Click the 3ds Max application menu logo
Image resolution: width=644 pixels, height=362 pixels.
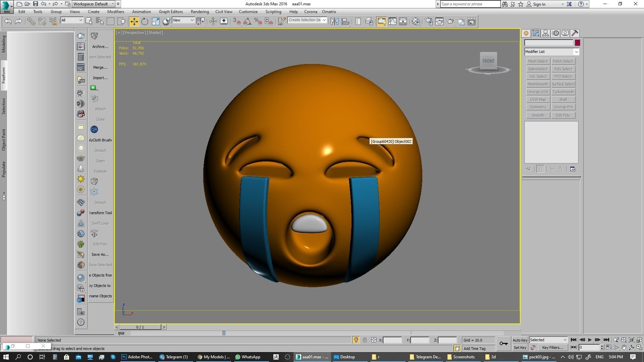point(7,6)
